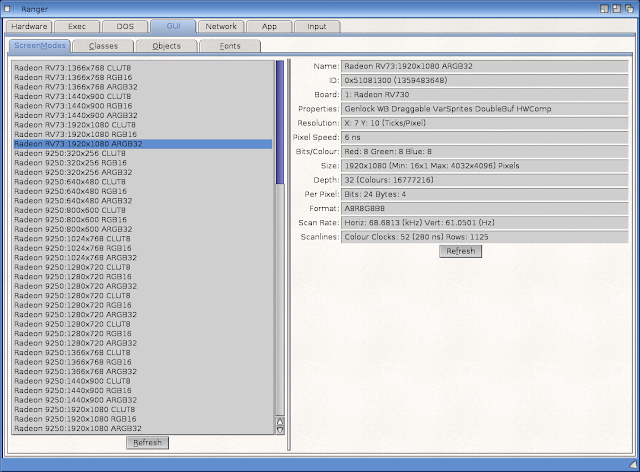Click highlighted Radeon RV73:1920x1080 ARGB32 row
Screen dimensions: 640x472
click(x=143, y=144)
